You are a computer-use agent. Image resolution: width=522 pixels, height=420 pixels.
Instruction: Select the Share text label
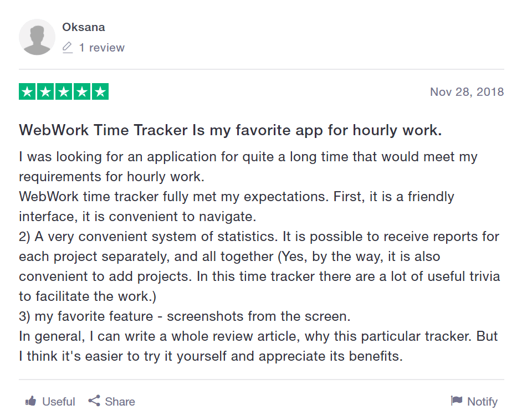click(120, 402)
